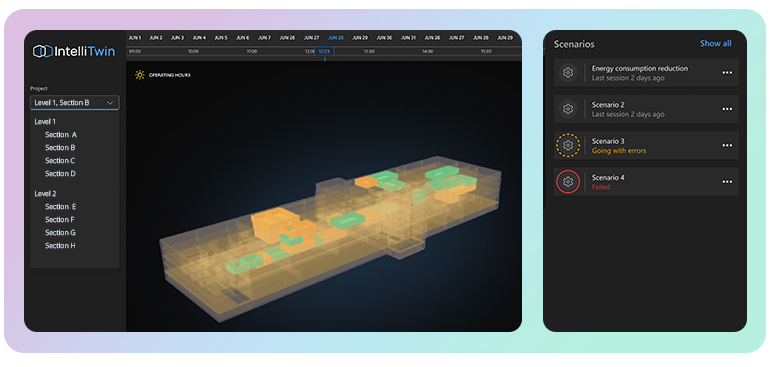Pick Section F under Level 2

click(60, 220)
